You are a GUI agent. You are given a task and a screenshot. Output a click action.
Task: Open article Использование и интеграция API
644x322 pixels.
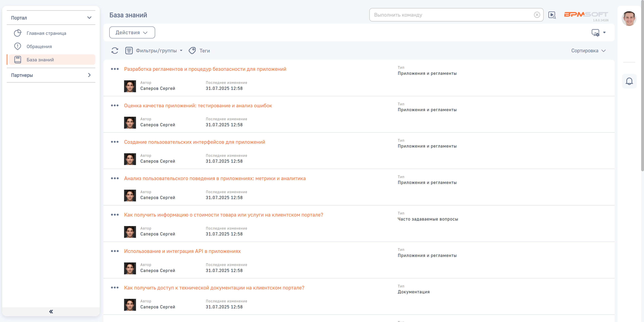click(x=182, y=251)
